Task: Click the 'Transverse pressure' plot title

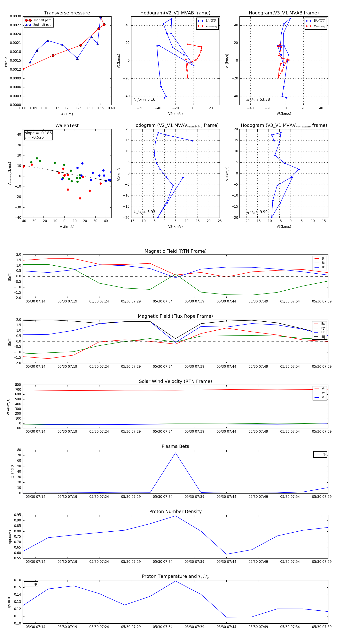Action: [67, 13]
